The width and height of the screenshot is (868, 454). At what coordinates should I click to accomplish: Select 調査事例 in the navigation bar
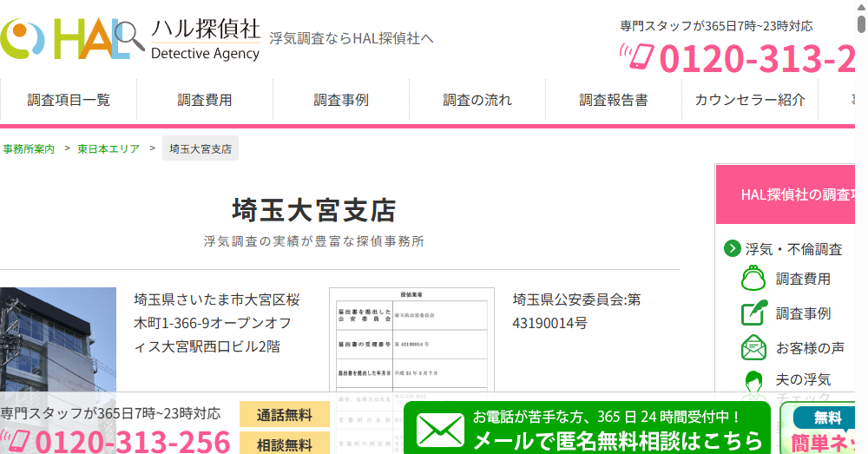pos(341,100)
